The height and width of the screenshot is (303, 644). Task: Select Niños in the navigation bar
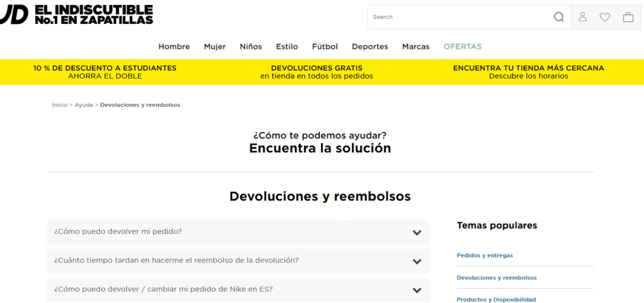click(x=250, y=47)
